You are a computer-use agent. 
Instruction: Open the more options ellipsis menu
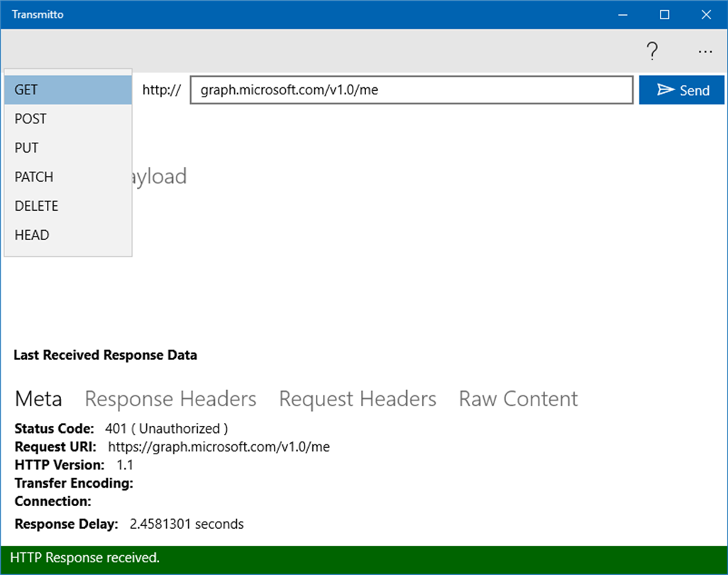click(705, 51)
